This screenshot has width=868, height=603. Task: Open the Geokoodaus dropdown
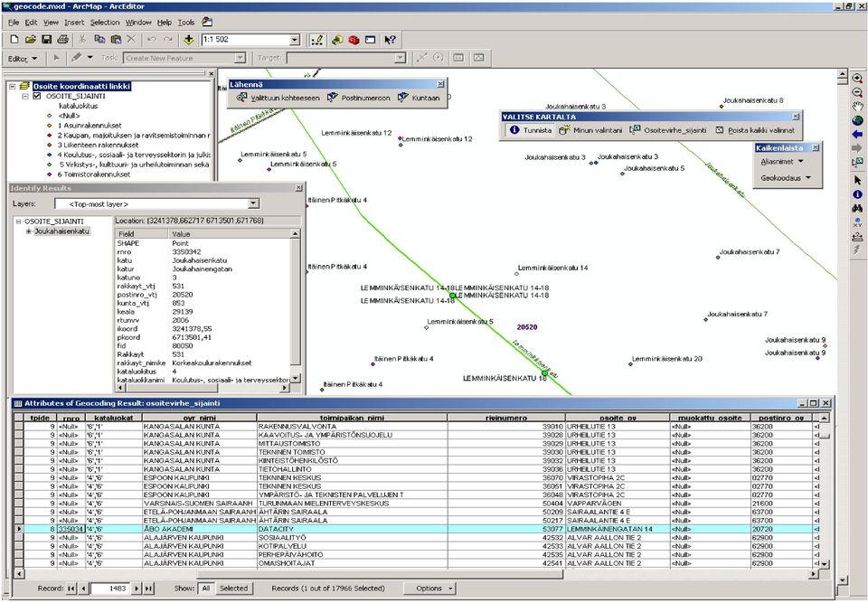click(786, 178)
